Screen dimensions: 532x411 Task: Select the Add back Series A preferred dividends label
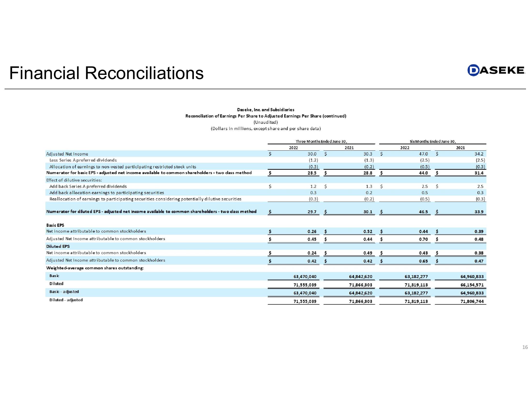88,186
